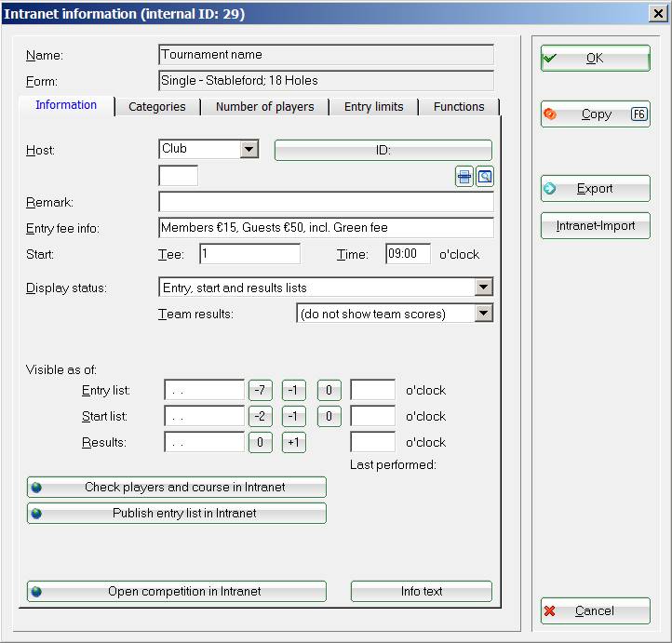Open competition in Intranet via globe button

pos(177,592)
